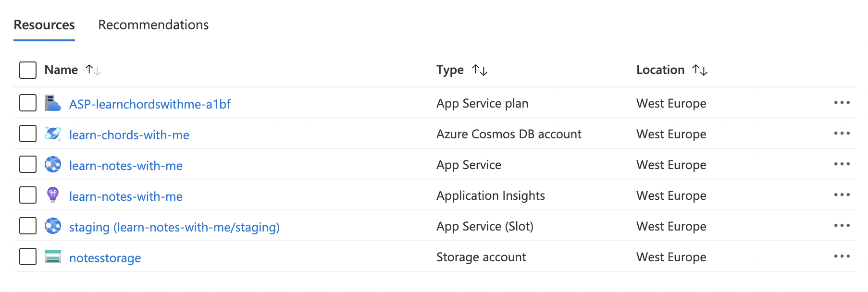This screenshot has height=292, width=868.
Task: Open the learn-chords-with-me resource link
Action: tap(129, 135)
